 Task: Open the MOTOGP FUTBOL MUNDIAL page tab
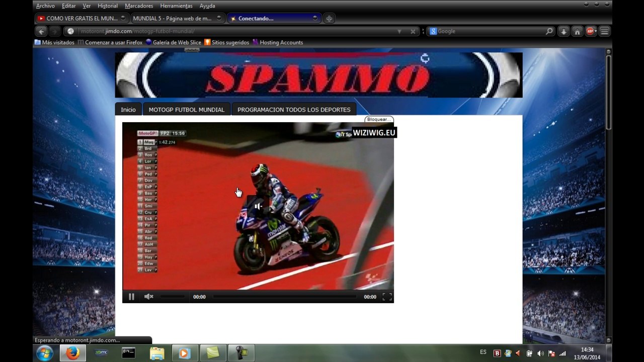coord(187,110)
